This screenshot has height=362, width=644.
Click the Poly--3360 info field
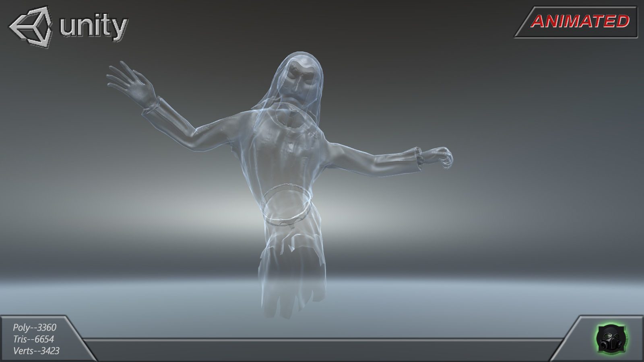point(34,328)
